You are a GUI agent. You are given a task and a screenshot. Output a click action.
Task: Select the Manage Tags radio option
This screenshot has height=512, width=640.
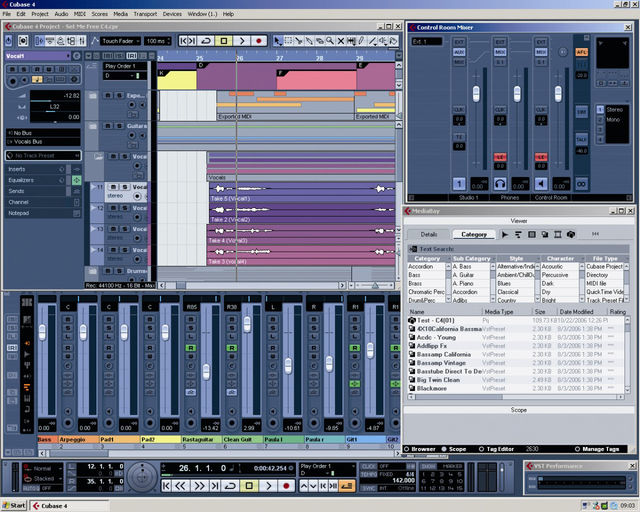[597, 449]
